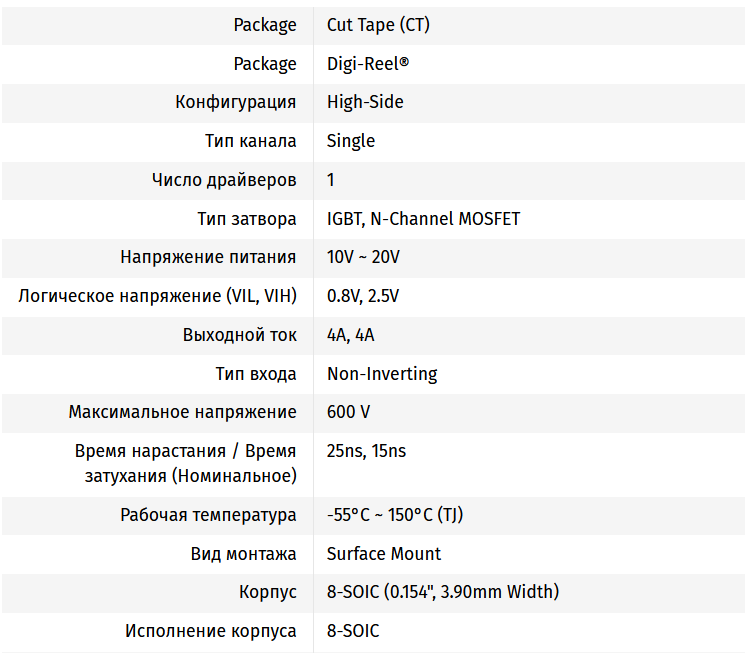This screenshot has height=653, width=745.
Task: Click the Cut Tape (CT) value
Action: [378, 25]
